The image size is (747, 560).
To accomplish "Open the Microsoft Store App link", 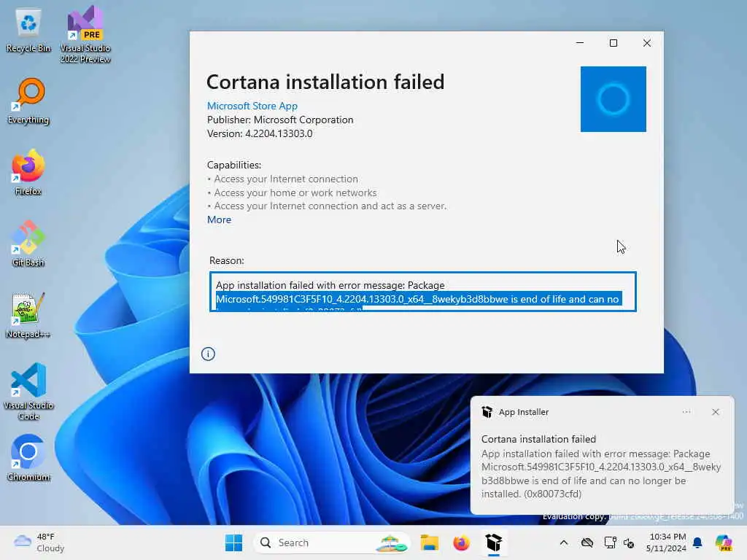I will click(252, 106).
